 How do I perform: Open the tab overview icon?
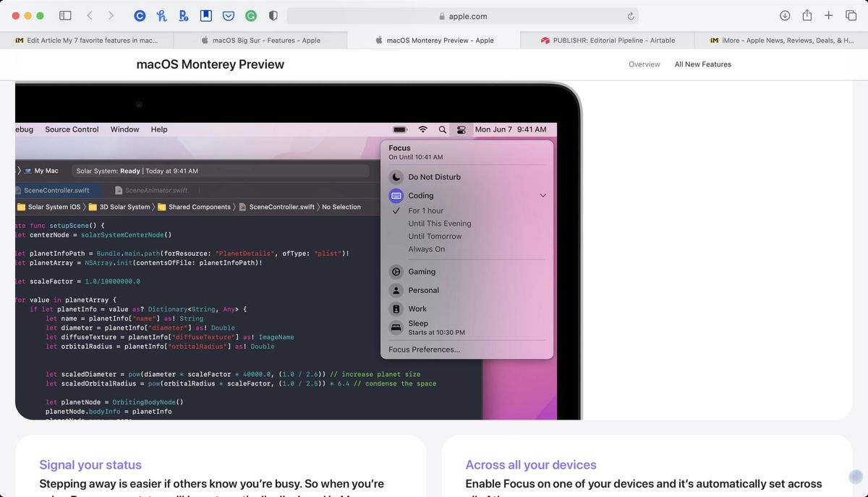point(851,15)
